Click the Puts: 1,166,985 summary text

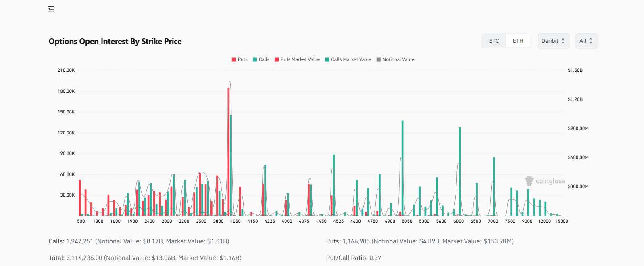pyautogui.click(x=420, y=241)
